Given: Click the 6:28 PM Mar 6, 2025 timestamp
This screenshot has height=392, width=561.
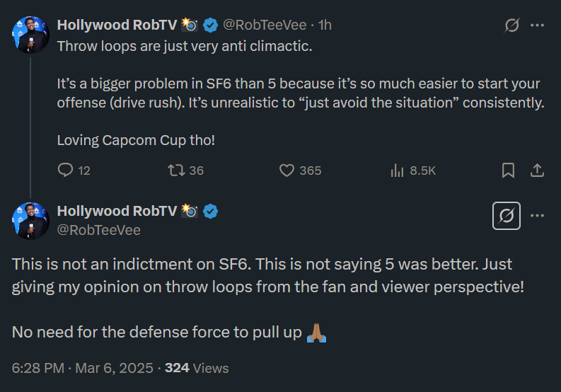Looking at the screenshot, I should click(x=83, y=368).
